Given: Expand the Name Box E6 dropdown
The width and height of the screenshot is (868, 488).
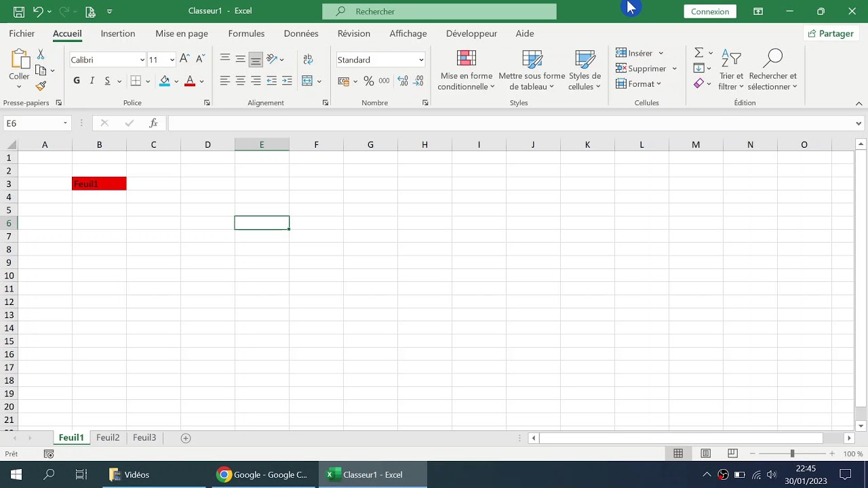Looking at the screenshot, I should 65,123.
